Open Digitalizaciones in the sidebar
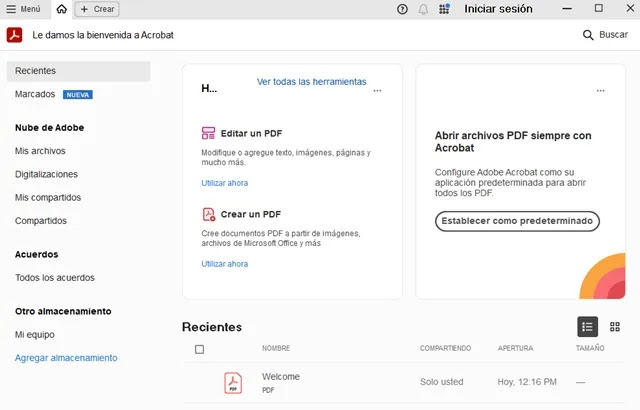640x410 pixels. pyautogui.click(x=46, y=174)
